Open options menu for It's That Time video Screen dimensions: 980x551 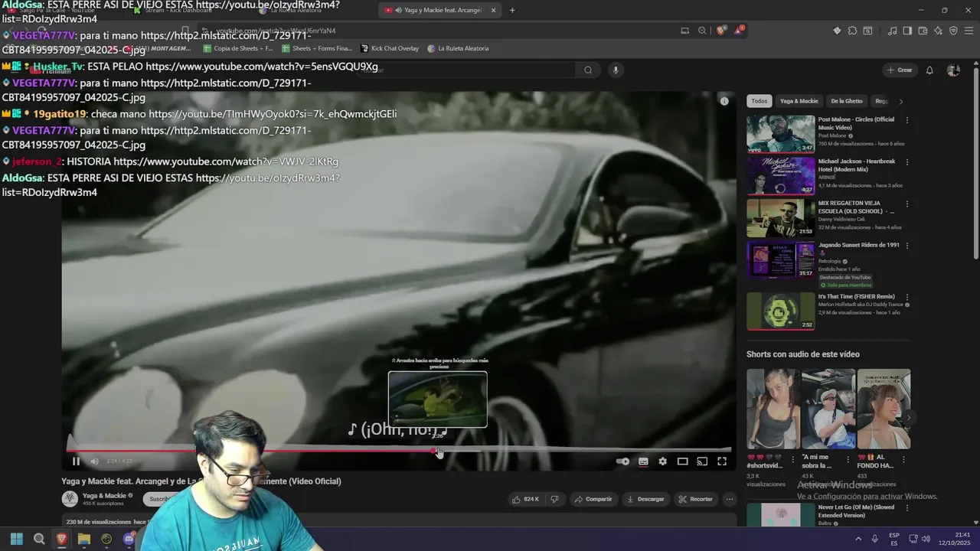pos(907,297)
